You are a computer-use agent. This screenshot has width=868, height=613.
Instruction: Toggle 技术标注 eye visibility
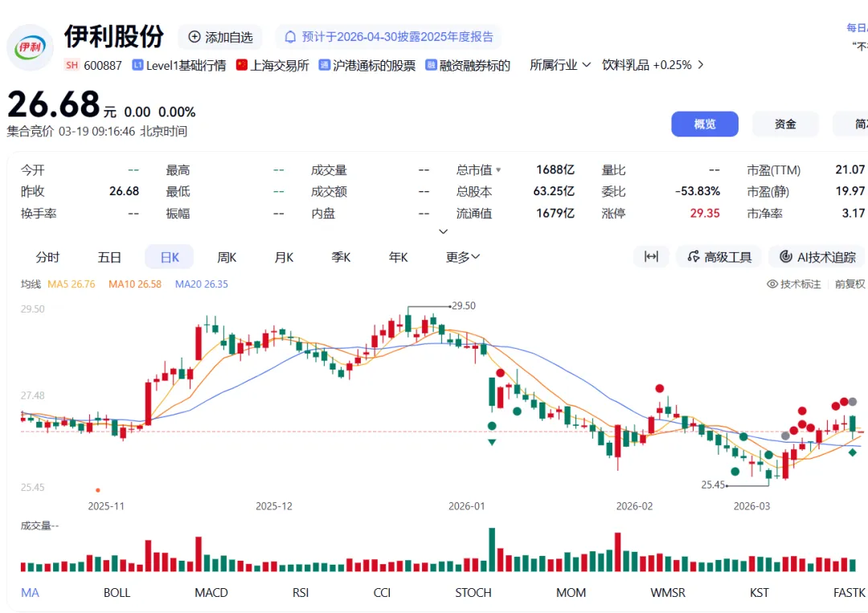773,284
